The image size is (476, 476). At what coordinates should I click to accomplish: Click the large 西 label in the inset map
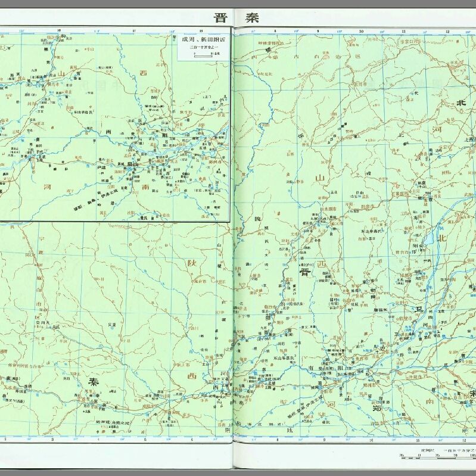tap(142, 73)
